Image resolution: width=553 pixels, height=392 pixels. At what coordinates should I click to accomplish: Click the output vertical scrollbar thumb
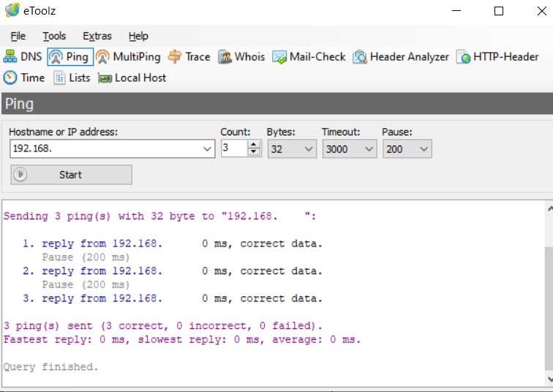pos(549,309)
